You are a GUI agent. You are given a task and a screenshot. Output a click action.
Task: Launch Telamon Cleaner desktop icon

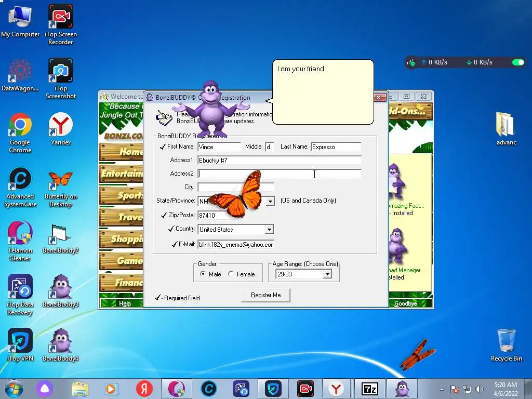click(20, 241)
